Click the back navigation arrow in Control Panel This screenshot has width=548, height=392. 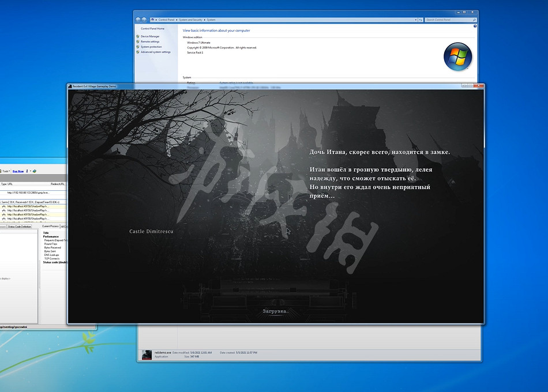pos(138,19)
